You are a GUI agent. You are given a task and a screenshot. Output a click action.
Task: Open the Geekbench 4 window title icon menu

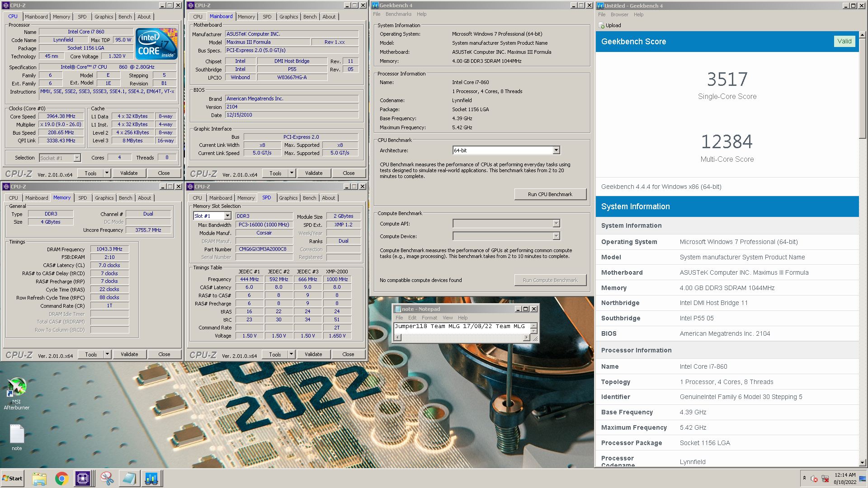coord(375,5)
